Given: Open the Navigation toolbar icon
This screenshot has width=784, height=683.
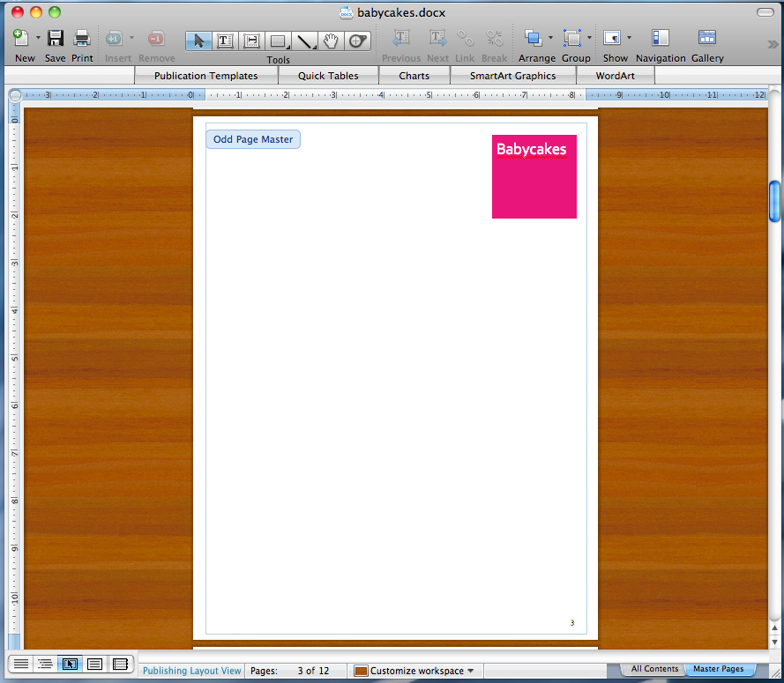Looking at the screenshot, I should [x=660, y=39].
